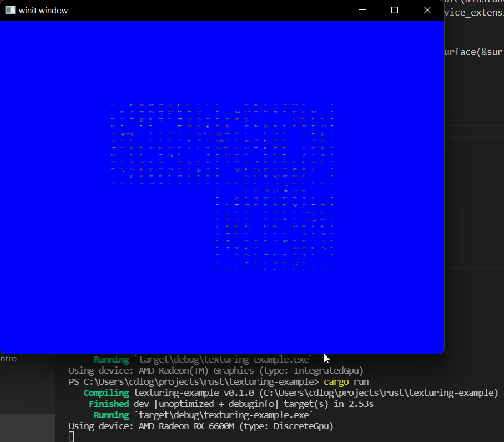Click the maximize icon on winit window

pyautogui.click(x=394, y=10)
